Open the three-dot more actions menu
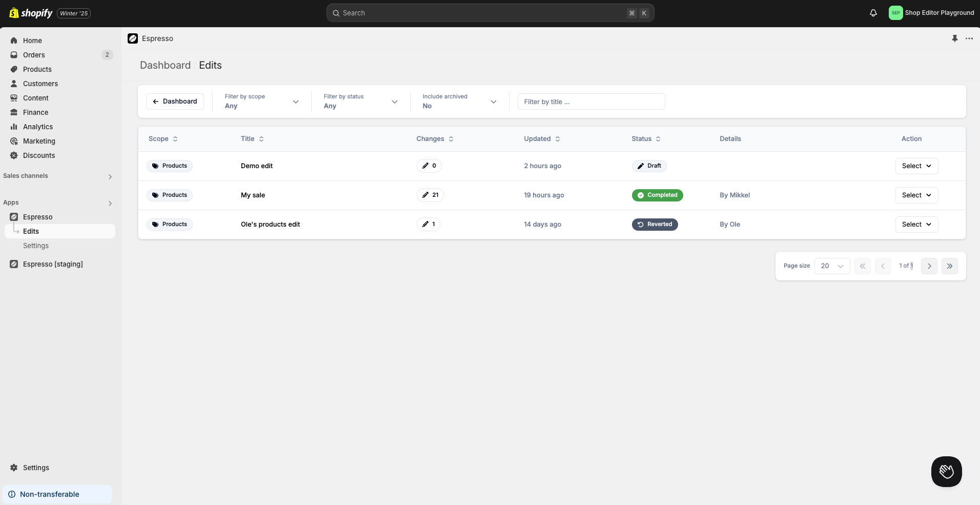This screenshot has width=980, height=505. click(969, 38)
